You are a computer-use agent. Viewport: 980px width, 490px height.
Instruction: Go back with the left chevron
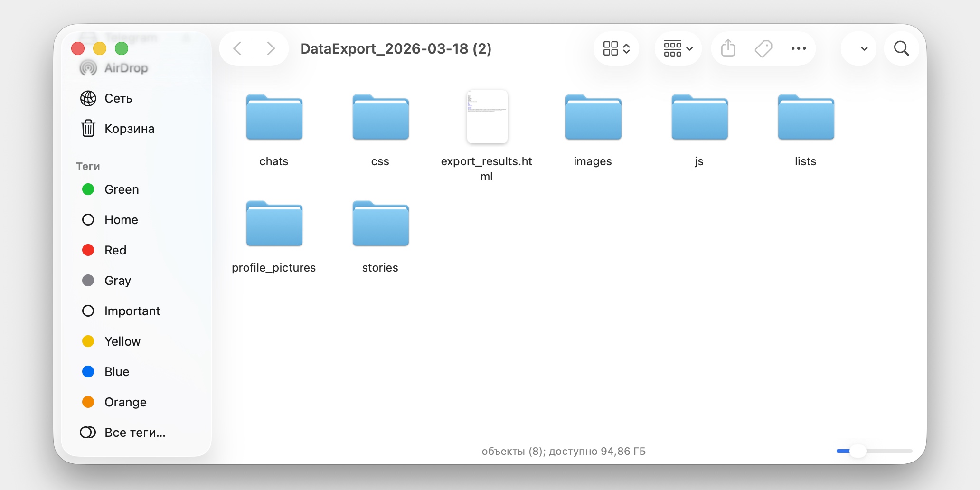[x=237, y=48]
